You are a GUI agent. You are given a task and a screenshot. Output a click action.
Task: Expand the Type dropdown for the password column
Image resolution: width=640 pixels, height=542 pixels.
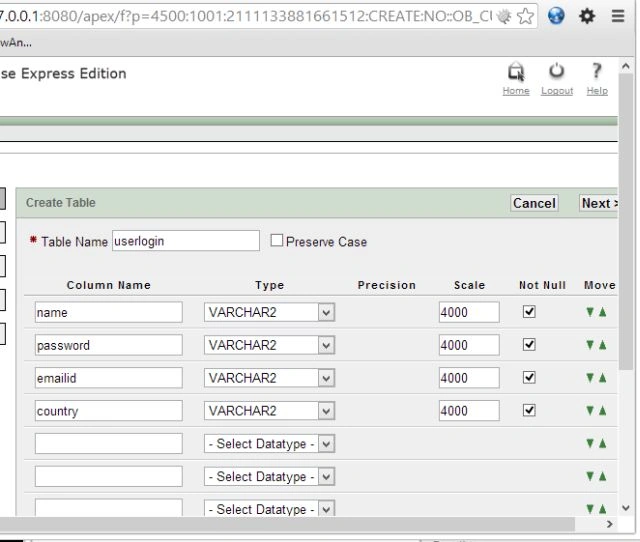269,345
